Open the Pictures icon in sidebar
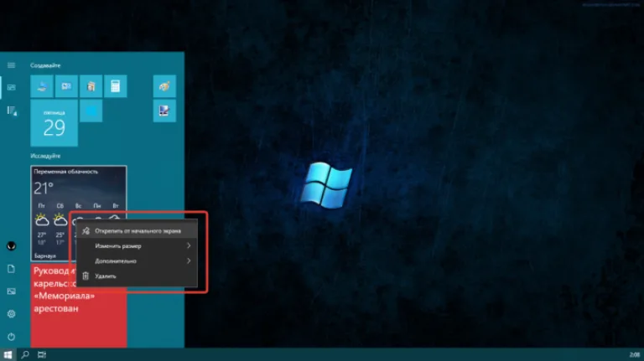The height and width of the screenshot is (361, 644). [x=11, y=291]
